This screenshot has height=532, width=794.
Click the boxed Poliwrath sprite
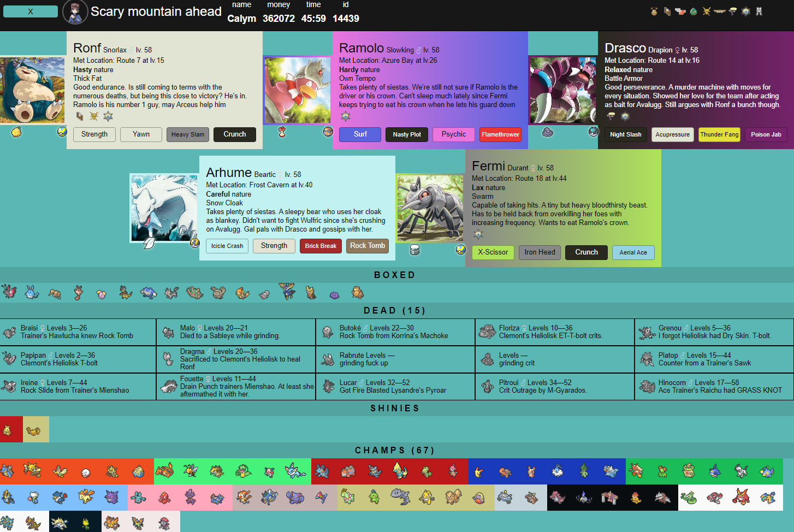148,292
